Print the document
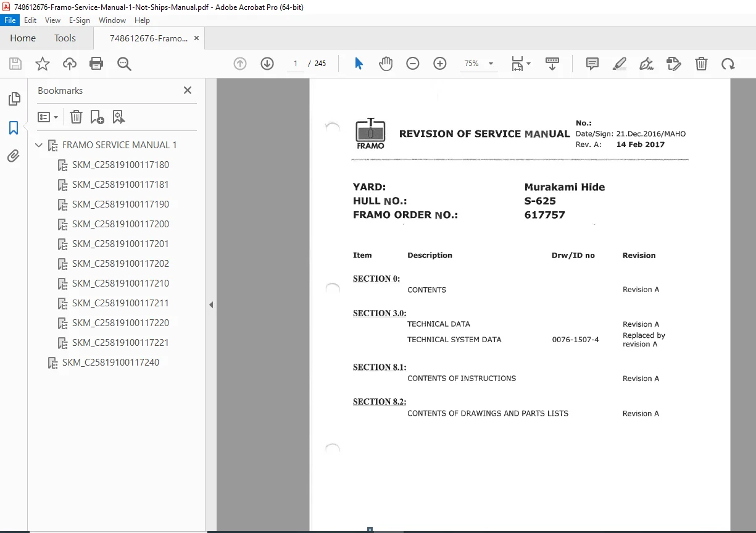This screenshot has height=533, width=756. coord(96,64)
